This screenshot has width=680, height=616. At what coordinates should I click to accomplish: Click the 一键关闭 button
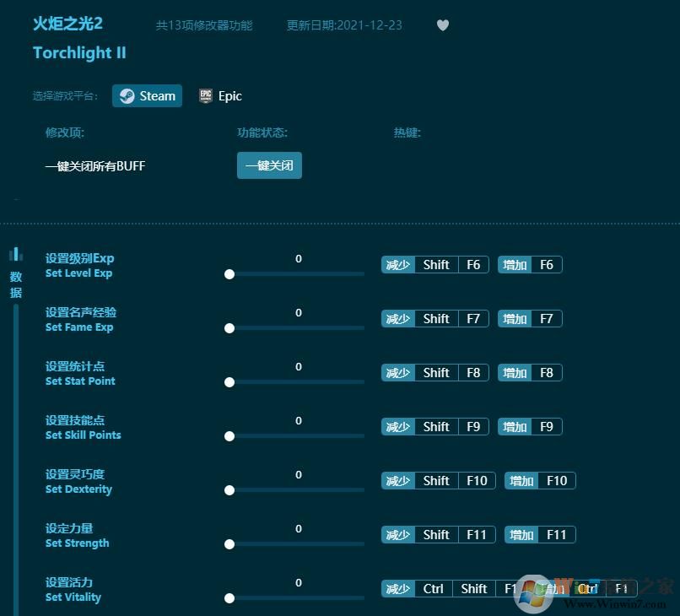pyautogui.click(x=269, y=165)
